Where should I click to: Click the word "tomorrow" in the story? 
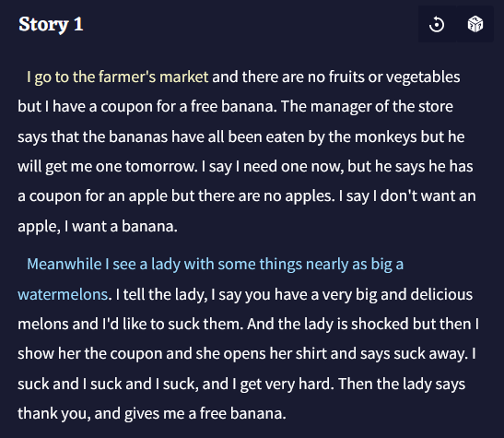[x=161, y=167]
